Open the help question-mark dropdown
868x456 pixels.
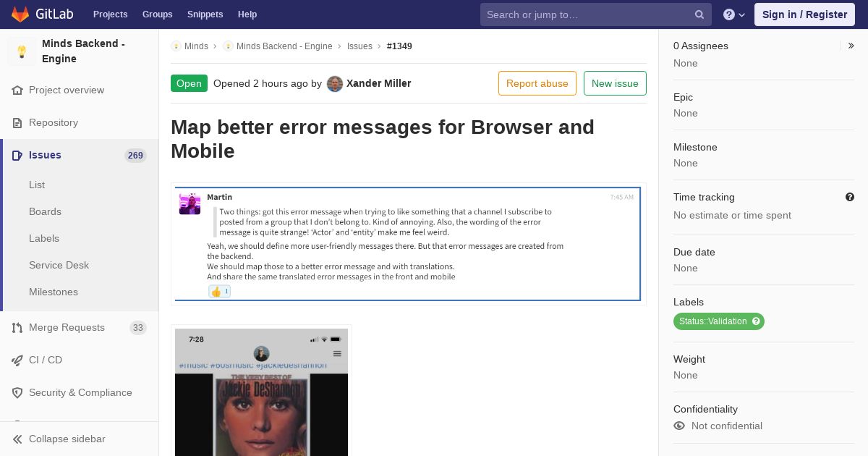[x=734, y=14]
